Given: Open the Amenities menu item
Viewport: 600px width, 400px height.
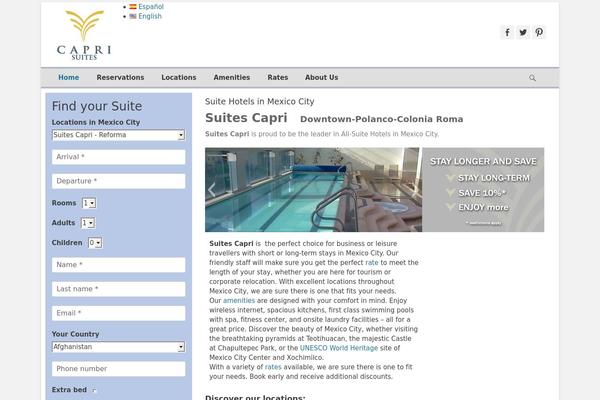Looking at the screenshot, I should (x=232, y=77).
